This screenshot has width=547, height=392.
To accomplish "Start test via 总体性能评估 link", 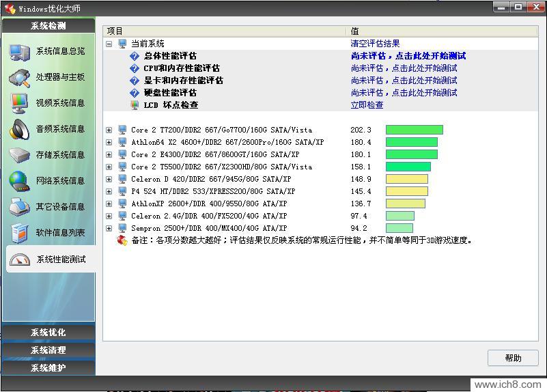I will 408,56.
